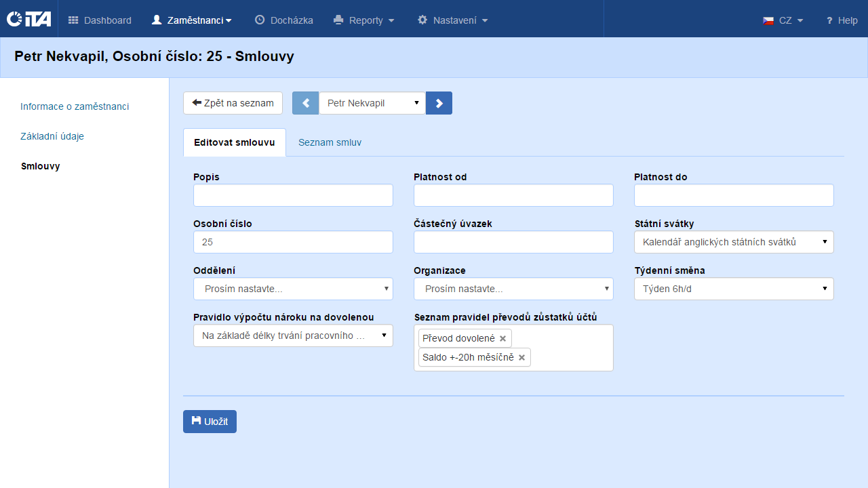Go to next employee arrow button
This screenshot has width=868, height=488.
pos(439,103)
